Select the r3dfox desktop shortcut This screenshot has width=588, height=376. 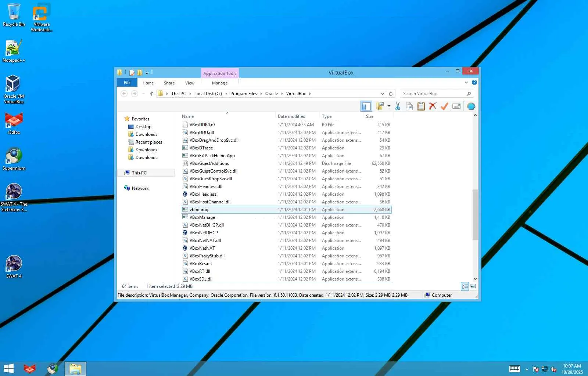tap(14, 123)
